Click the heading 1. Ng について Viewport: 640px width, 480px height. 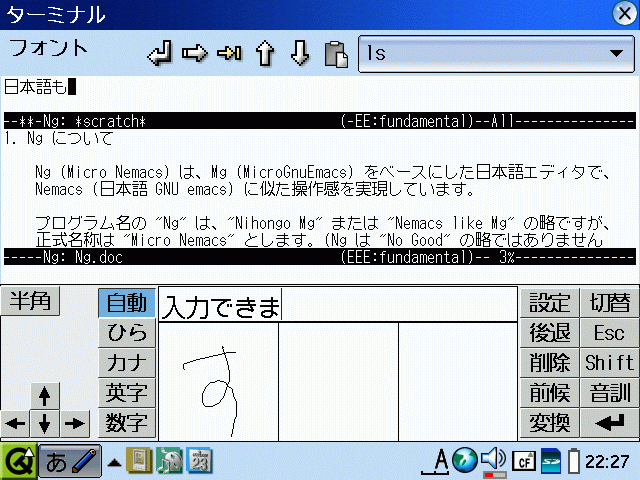click(59, 138)
